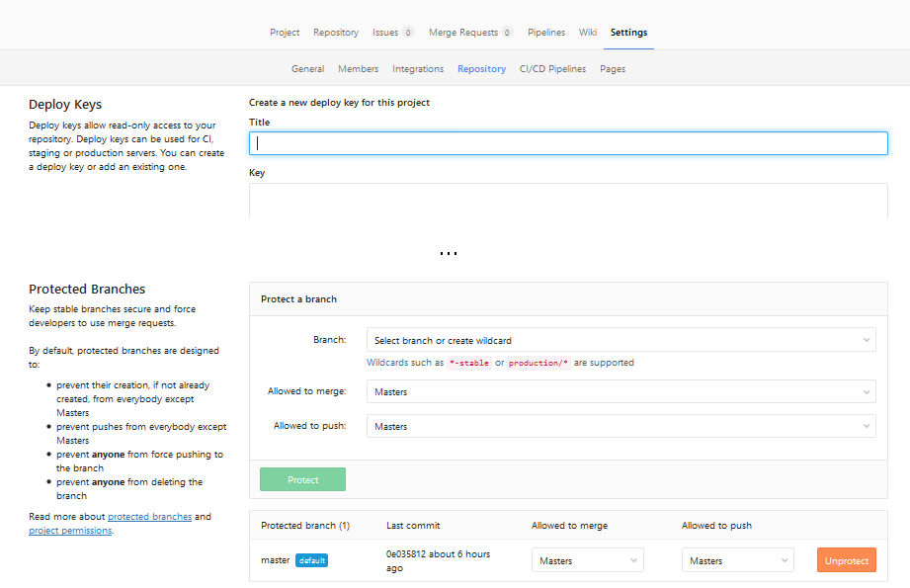Click the Protected Branches heading
The width and height of the screenshot is (910, 588).
tap(87, 290)
